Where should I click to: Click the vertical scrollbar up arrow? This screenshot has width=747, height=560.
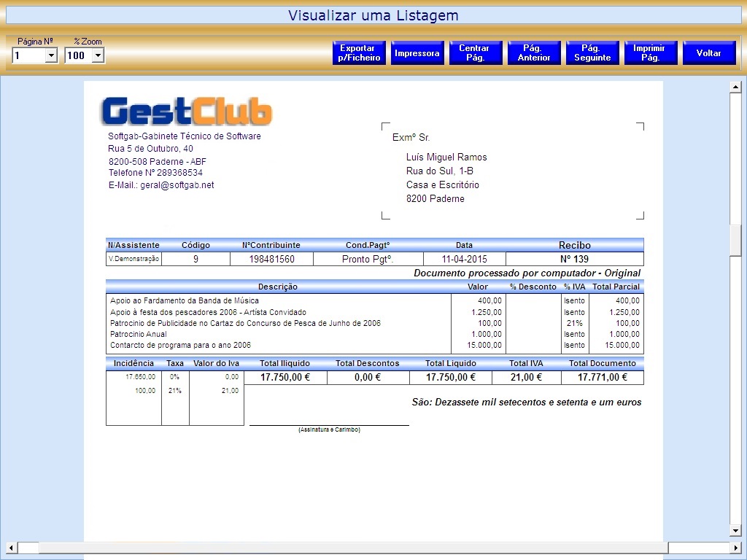[735, 87]
